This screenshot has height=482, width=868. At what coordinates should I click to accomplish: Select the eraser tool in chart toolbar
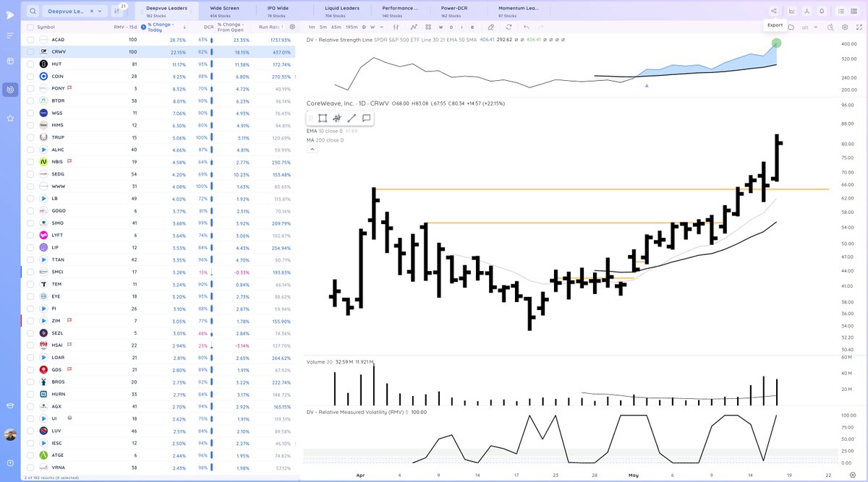click(490, 27)
